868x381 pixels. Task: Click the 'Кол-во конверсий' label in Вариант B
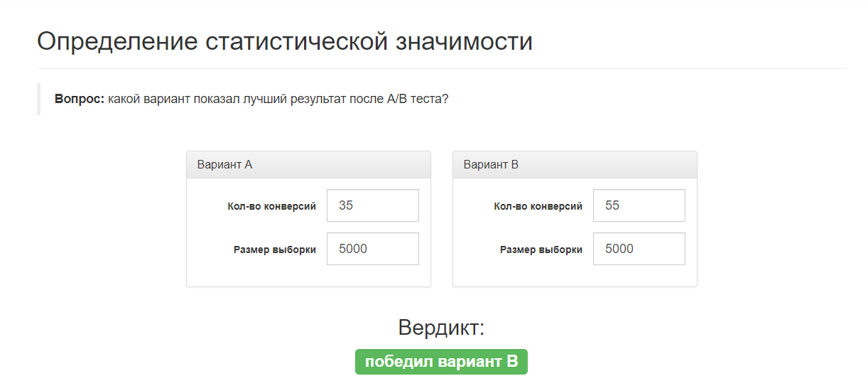538,207
